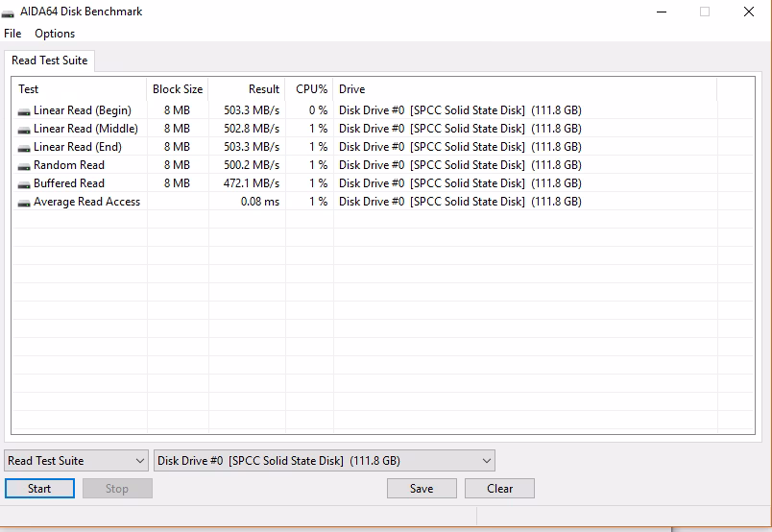Minimize the AIDA64 Disk Benchmark window
Image resolution: width=772 pixels, height=532 pixels.
662,12
